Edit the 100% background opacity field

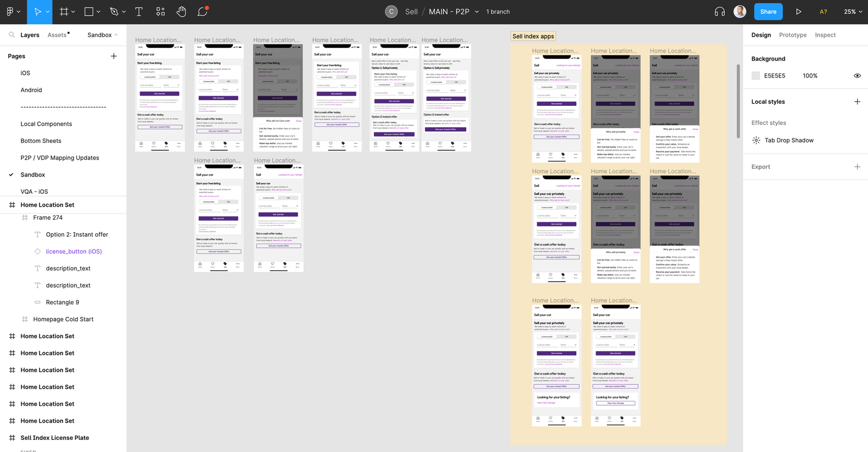810,76
